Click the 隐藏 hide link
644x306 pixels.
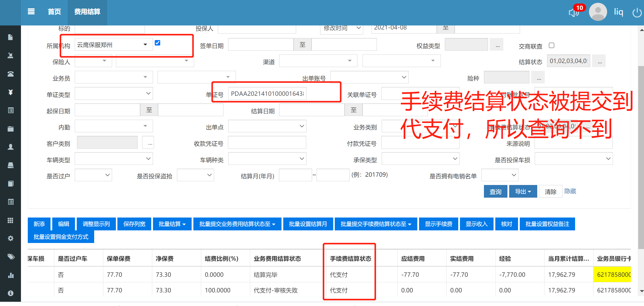[570, 191]
